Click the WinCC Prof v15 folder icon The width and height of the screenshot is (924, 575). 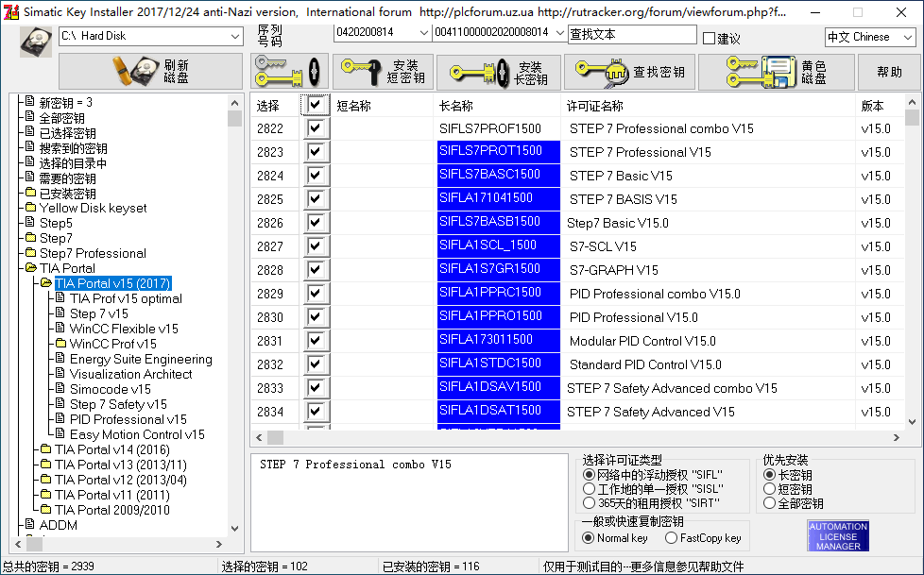coord(60,343)
